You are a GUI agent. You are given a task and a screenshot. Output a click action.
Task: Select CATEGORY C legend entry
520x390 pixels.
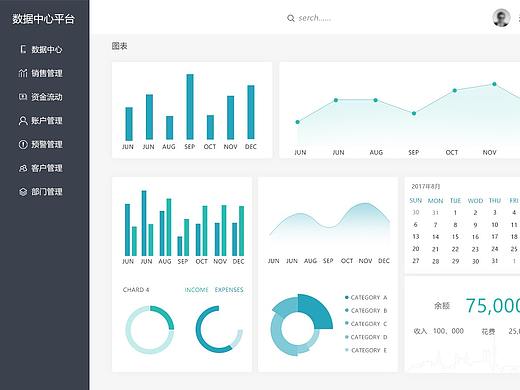pyautogui.click(x=366, y=324)
